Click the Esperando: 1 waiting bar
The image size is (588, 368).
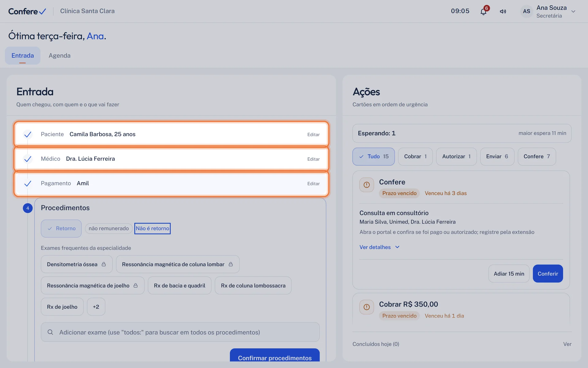point(462,133)
